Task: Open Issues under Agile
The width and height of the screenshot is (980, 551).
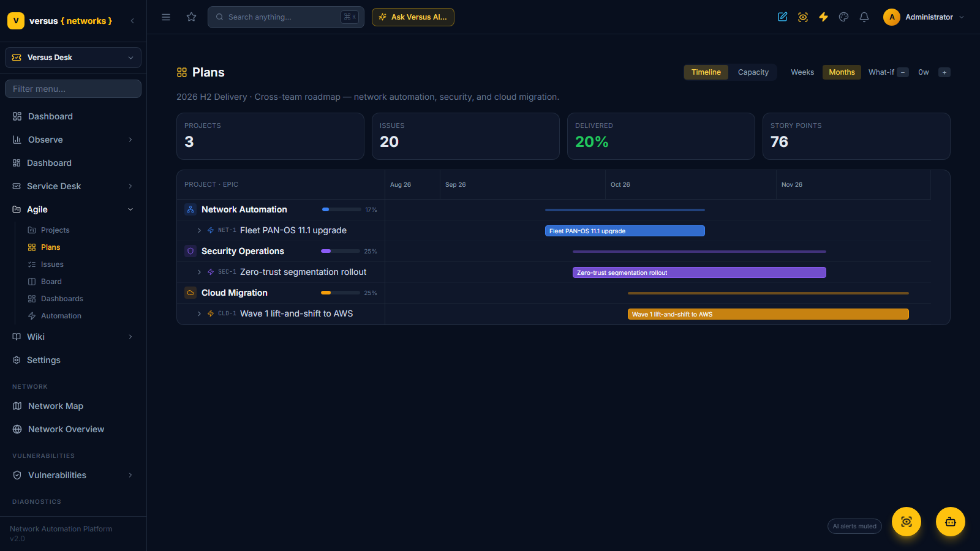Action: [52, 264]
